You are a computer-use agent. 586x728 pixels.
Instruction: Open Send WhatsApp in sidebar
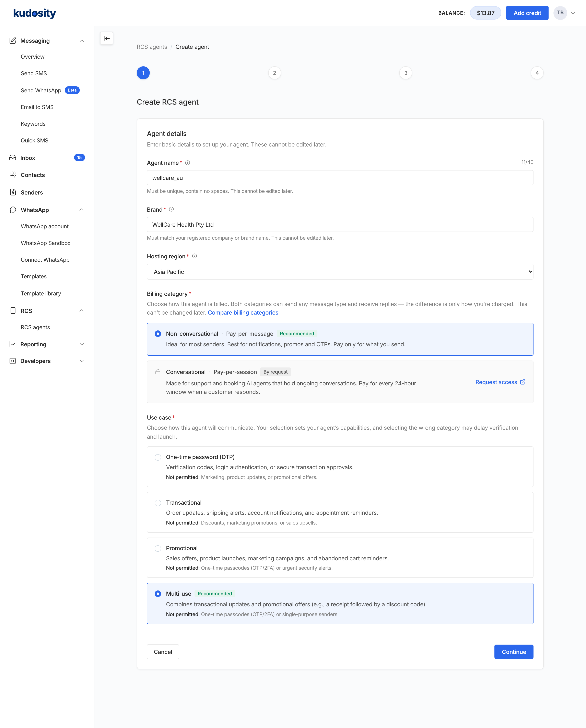tap(41, 91)
